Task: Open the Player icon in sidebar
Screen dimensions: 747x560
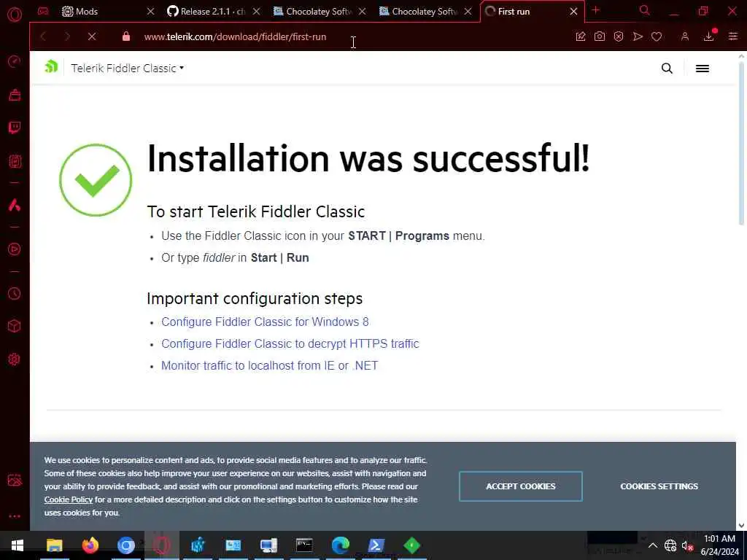Action: coord(15,249)
